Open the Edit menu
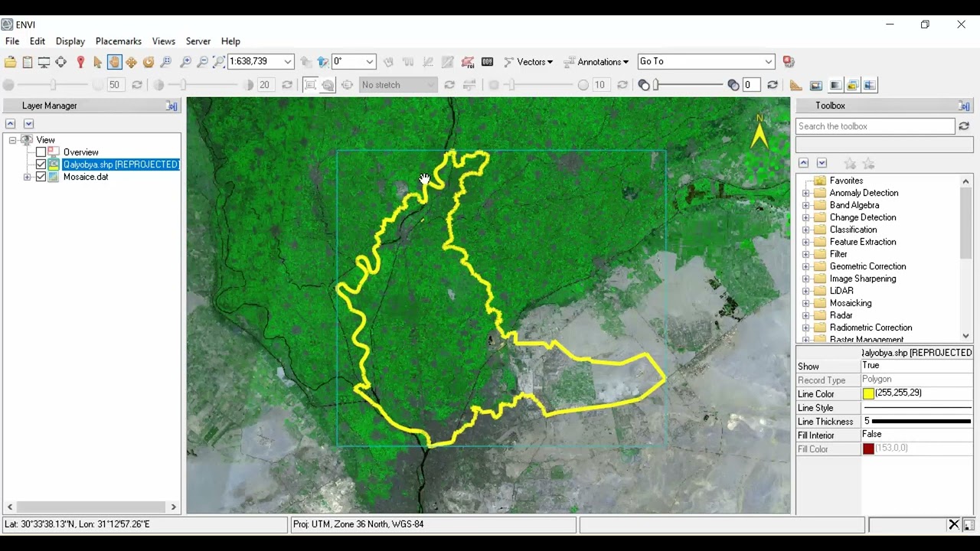 tap(38, 41)
